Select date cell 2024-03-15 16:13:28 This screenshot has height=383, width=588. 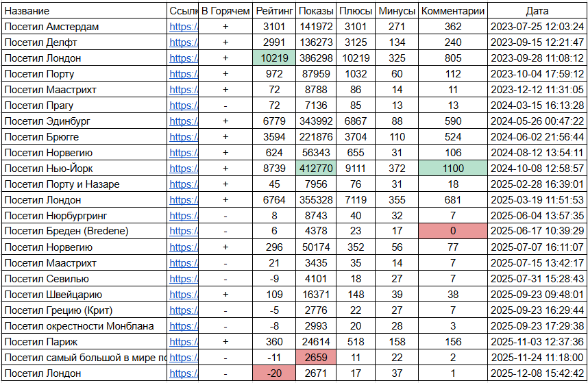(537, 106)
